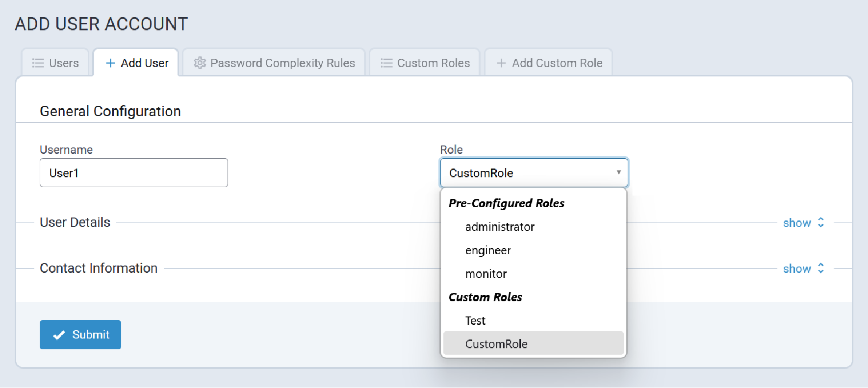Select the administrator role option
868x388 pixels.
tap(500, 227)
